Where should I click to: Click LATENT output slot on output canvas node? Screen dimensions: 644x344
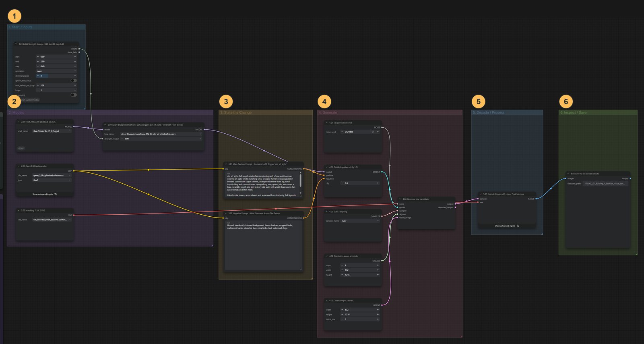pos(382,305)
